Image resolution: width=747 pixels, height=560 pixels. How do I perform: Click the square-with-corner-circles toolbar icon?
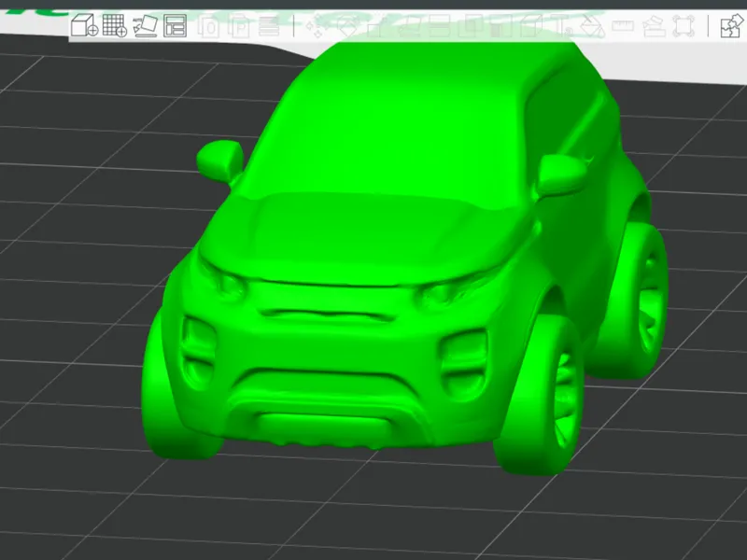coord(684,26)
